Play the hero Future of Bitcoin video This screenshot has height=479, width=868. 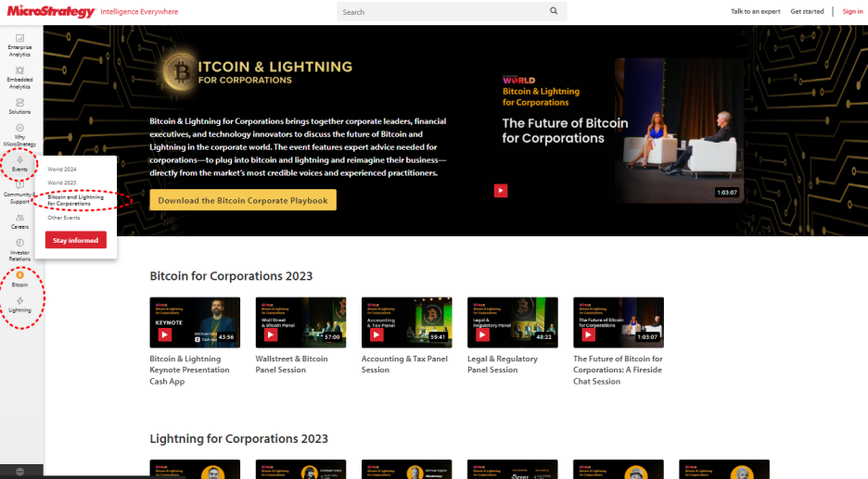click(x=501, y=191)
